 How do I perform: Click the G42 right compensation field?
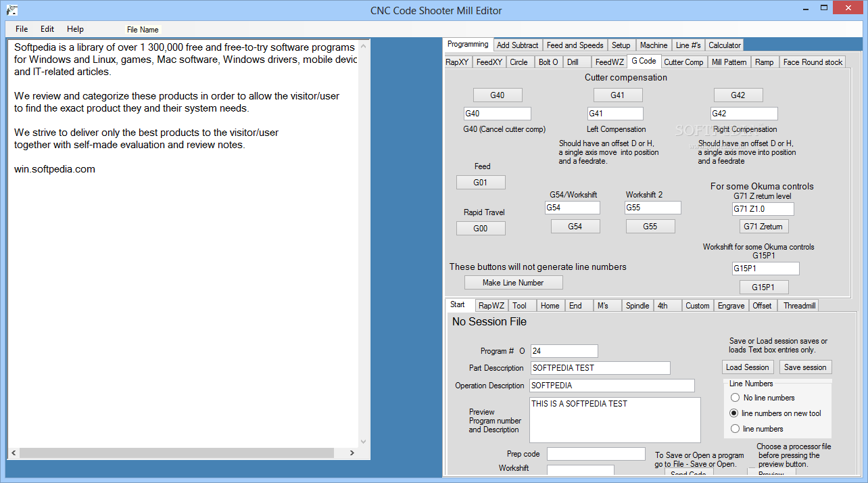[744, 114]
